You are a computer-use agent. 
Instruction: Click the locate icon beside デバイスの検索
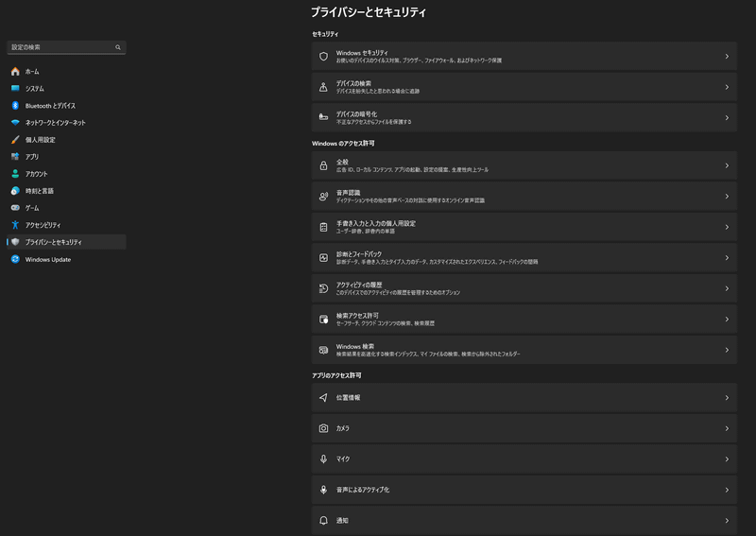tap(323, 87)
